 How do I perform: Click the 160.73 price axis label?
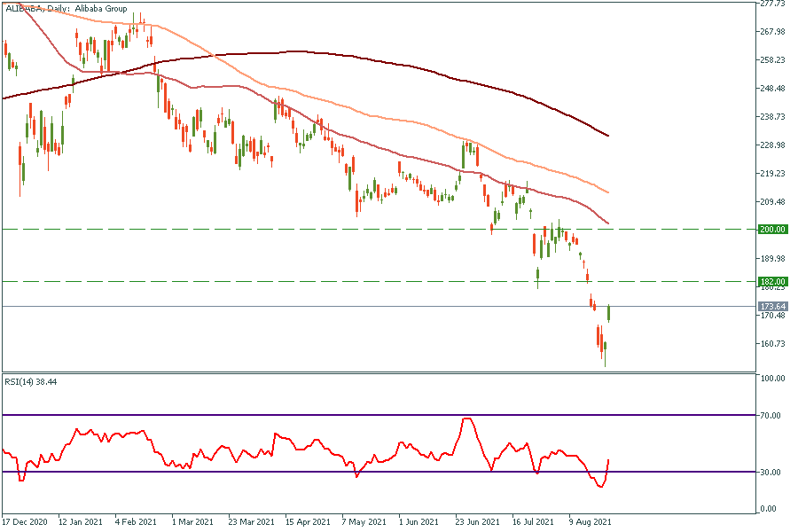773,343
